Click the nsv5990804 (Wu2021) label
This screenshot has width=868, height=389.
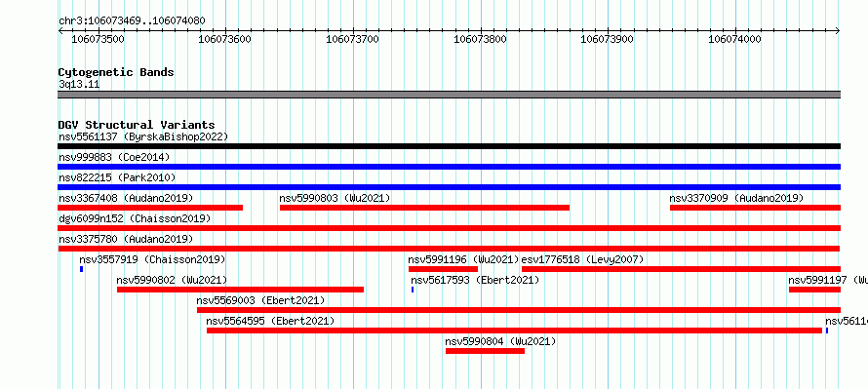501,341
